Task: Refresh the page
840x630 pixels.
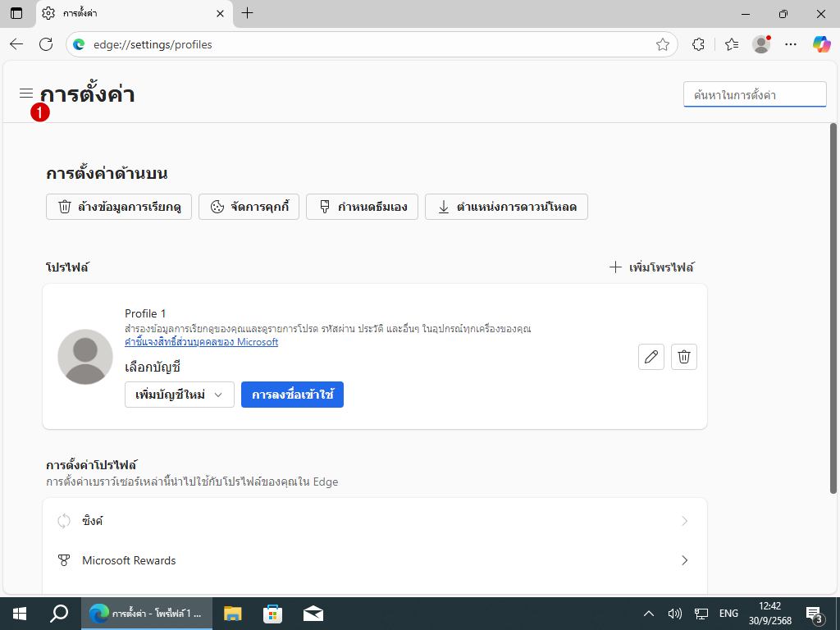Action: click(46, 44)
